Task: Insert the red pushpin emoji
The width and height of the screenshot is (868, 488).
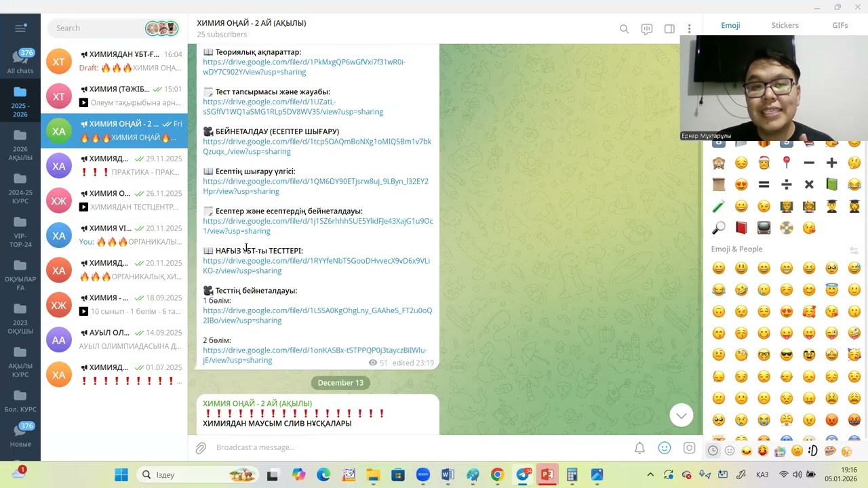Action: [x=787, y=163]
